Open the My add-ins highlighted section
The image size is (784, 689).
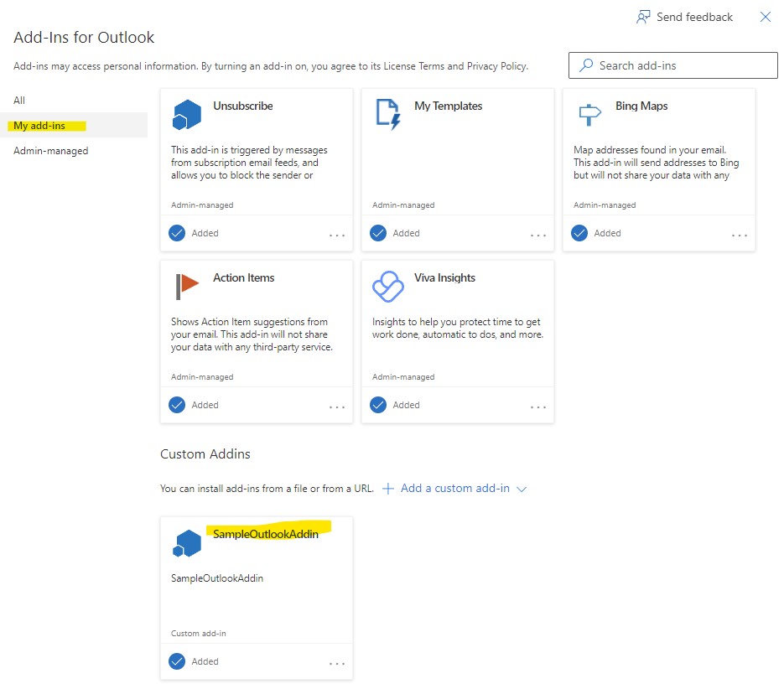pyautogui.click(x=41, y=125)
